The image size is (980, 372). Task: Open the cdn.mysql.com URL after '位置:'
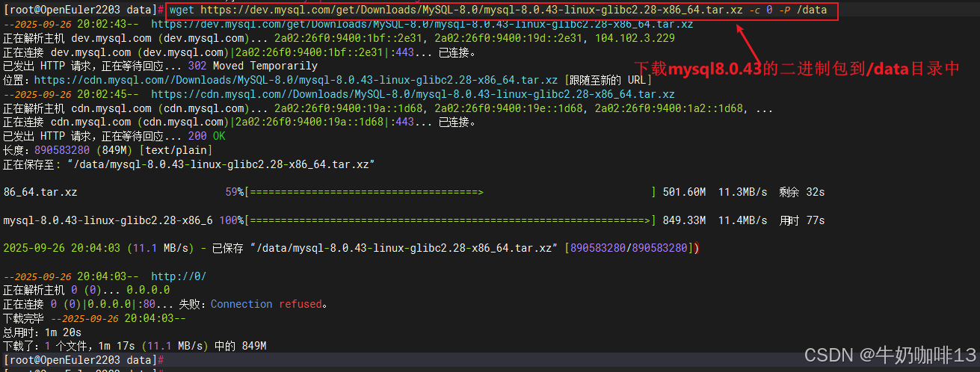pos(296,80)
